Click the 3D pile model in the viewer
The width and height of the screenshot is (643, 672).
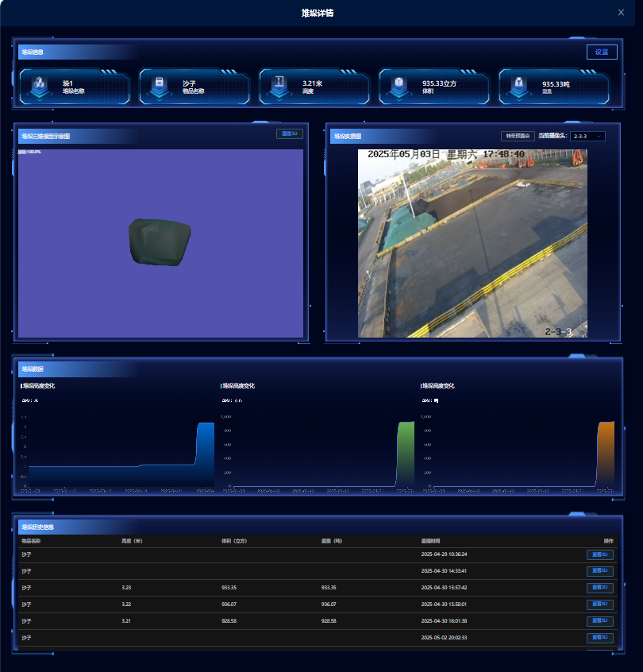[x=159, y=241]
